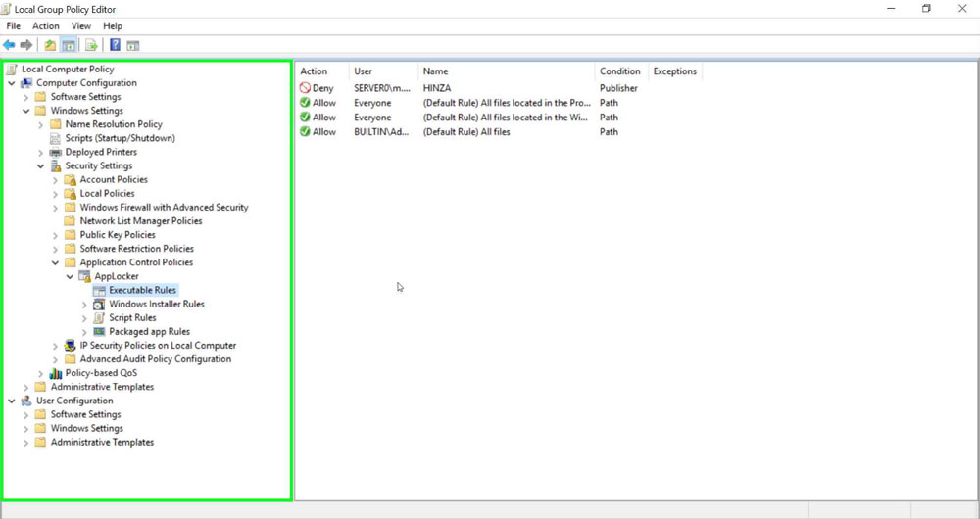Collapse the Computer Configuration node
Image resolution: width=980 pixels, height=519 pixels.
coord(11,83)
